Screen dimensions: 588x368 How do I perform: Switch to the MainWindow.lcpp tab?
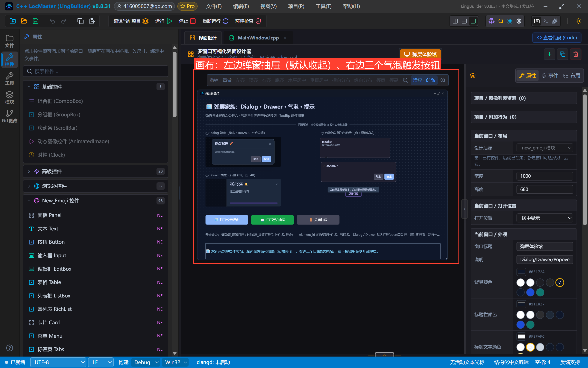tap(258, 38)
